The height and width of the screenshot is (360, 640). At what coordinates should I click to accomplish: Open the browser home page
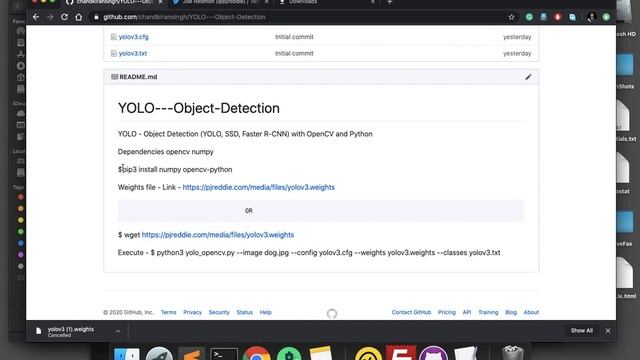coord(78,17)
